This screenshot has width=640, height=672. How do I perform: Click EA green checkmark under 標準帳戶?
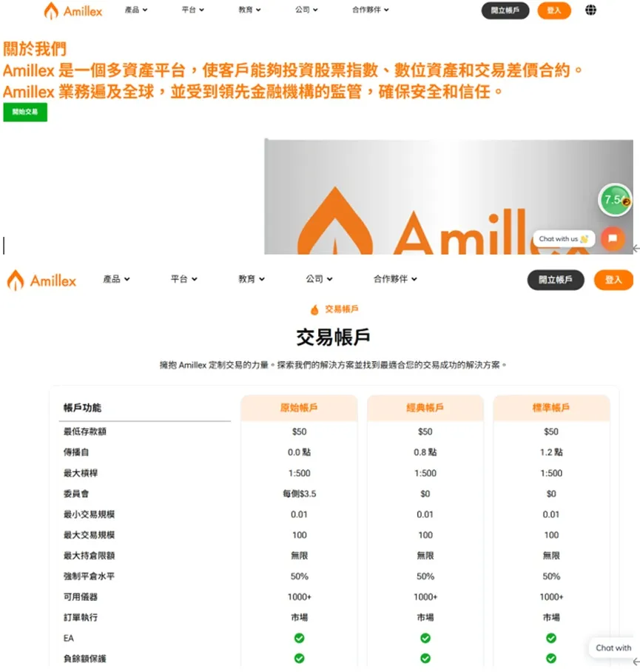[551, 638]
